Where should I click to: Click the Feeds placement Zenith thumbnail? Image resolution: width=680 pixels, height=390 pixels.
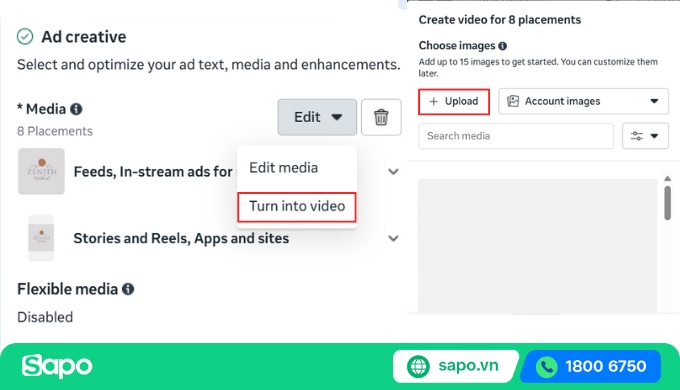[x=41, y=171]
